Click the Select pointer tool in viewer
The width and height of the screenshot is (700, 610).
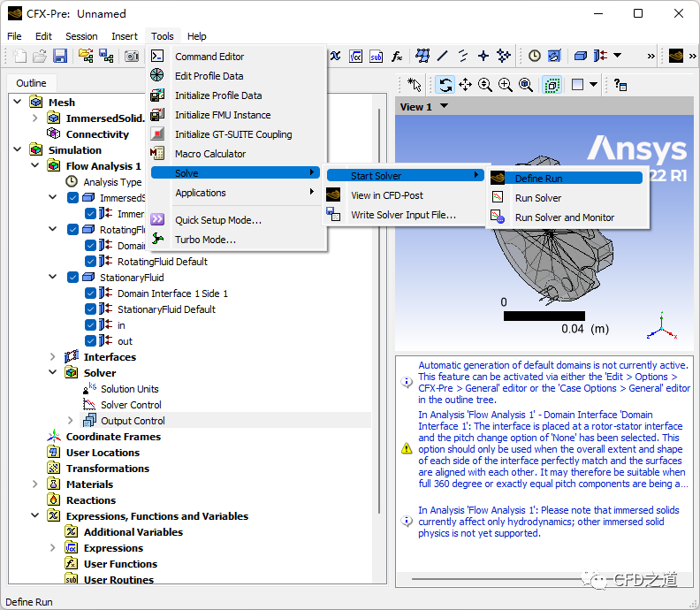415,84
